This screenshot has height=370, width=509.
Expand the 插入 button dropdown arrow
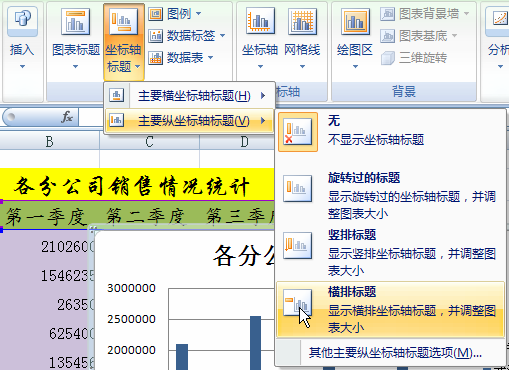(22, 66)
